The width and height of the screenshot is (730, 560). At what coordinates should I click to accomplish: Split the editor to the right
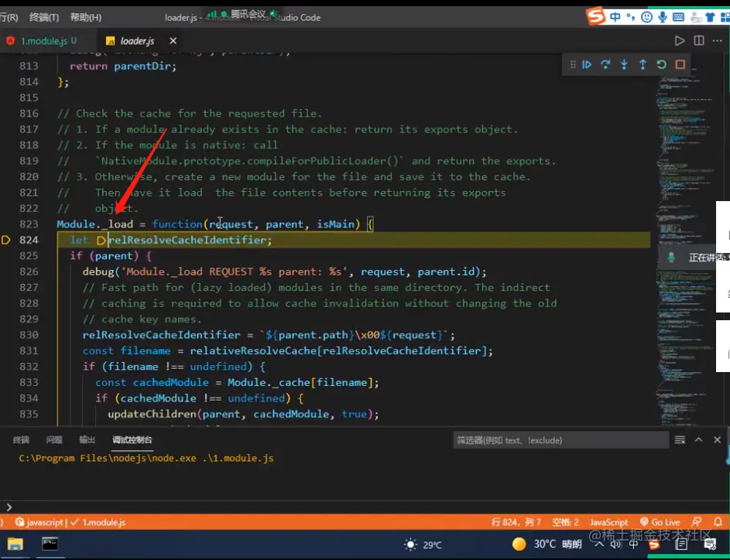tap(699, 40)
